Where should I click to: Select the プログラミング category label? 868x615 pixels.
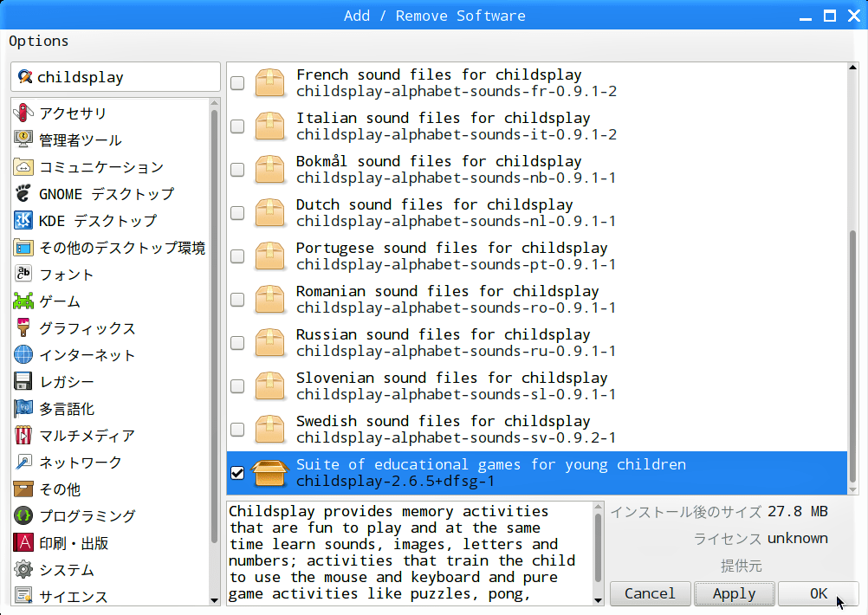pos(87,516)
